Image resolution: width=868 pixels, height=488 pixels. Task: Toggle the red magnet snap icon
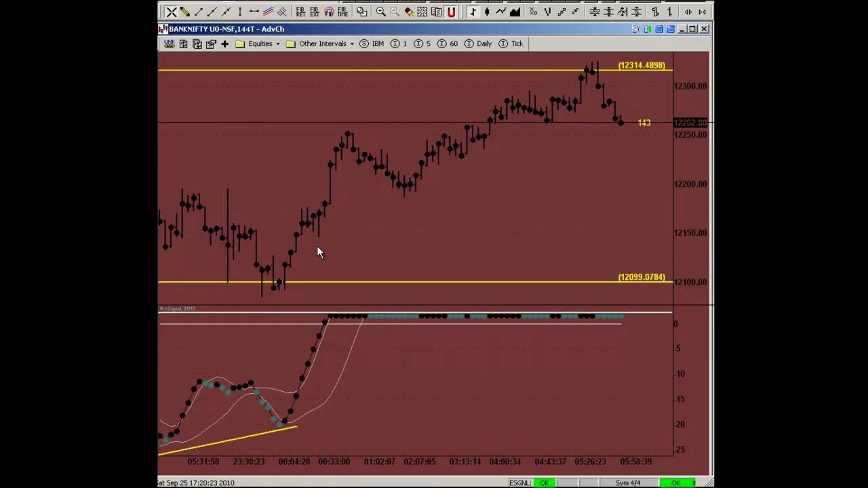(451, 12)
